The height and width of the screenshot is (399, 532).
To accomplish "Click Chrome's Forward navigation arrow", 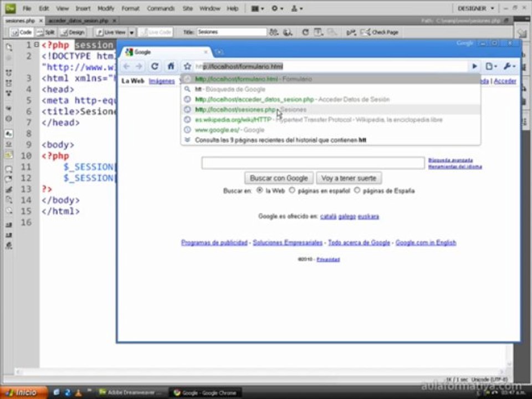I will tap(139, 66).
